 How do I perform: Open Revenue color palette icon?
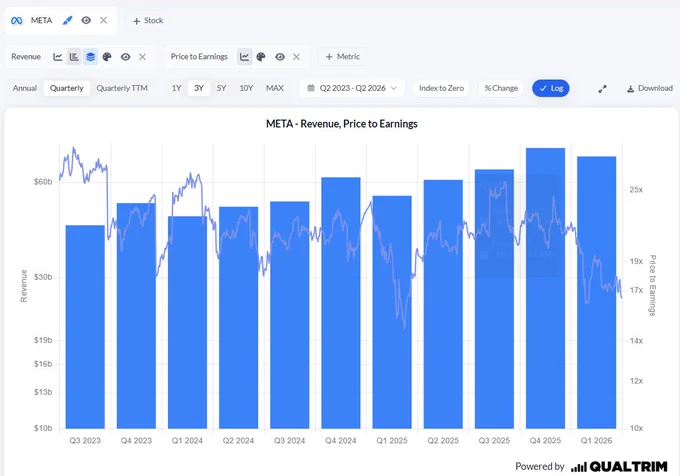(107, 57)
